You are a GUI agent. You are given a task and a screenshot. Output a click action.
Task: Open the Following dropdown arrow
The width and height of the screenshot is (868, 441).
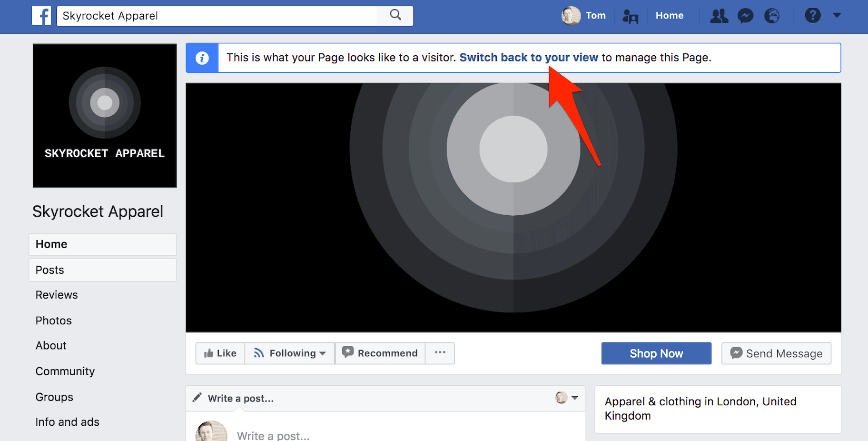click(323, 354)
